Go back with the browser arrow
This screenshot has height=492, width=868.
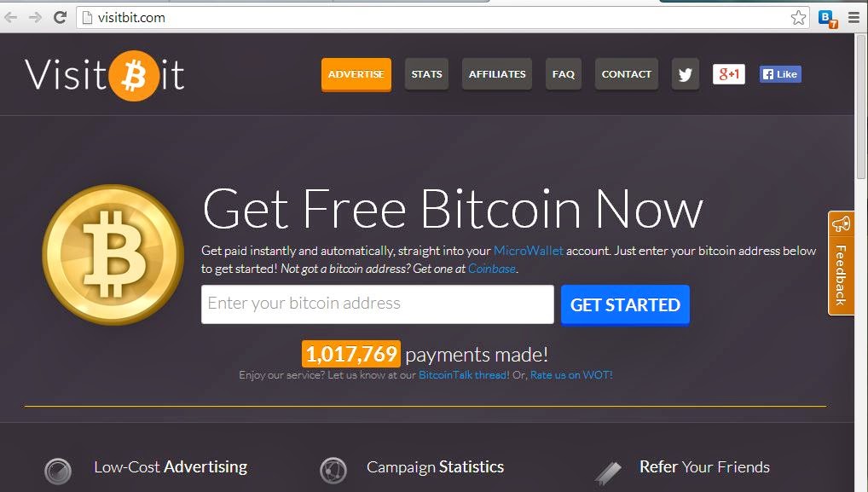click(x=11, y=18)
